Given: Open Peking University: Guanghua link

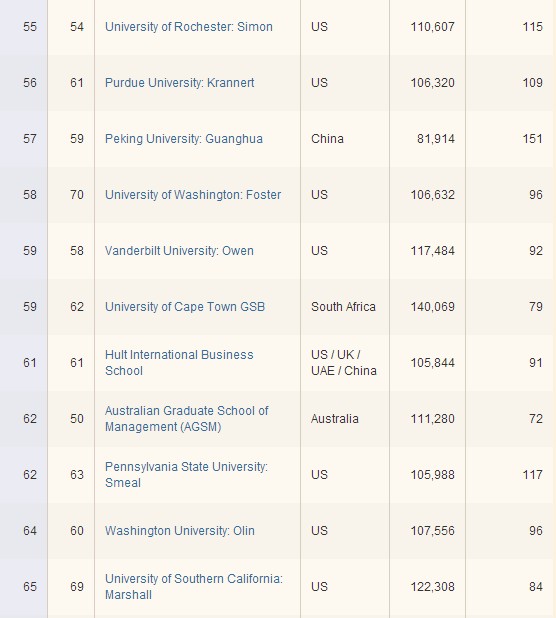Looking at the screenshot, I should (184, 139).
